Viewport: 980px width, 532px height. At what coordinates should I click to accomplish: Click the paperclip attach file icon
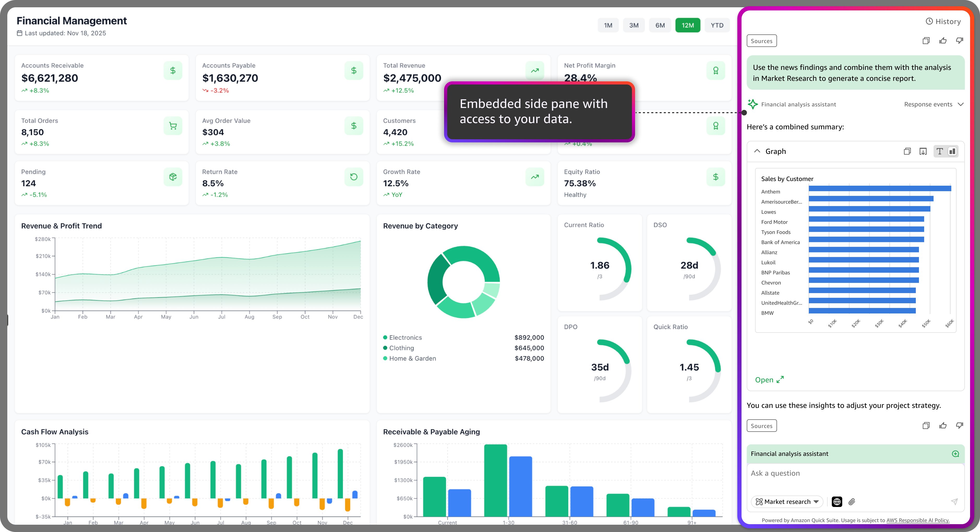[852, 501]
